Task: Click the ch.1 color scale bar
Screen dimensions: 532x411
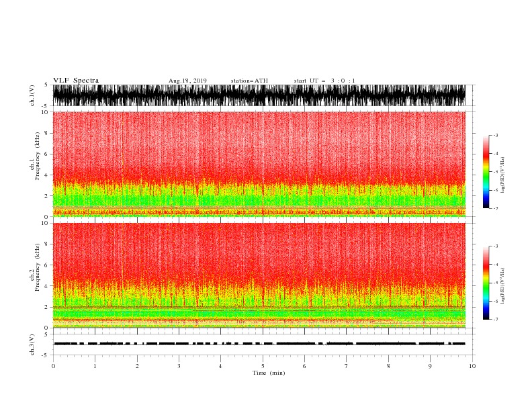Action: click(486, 172)
